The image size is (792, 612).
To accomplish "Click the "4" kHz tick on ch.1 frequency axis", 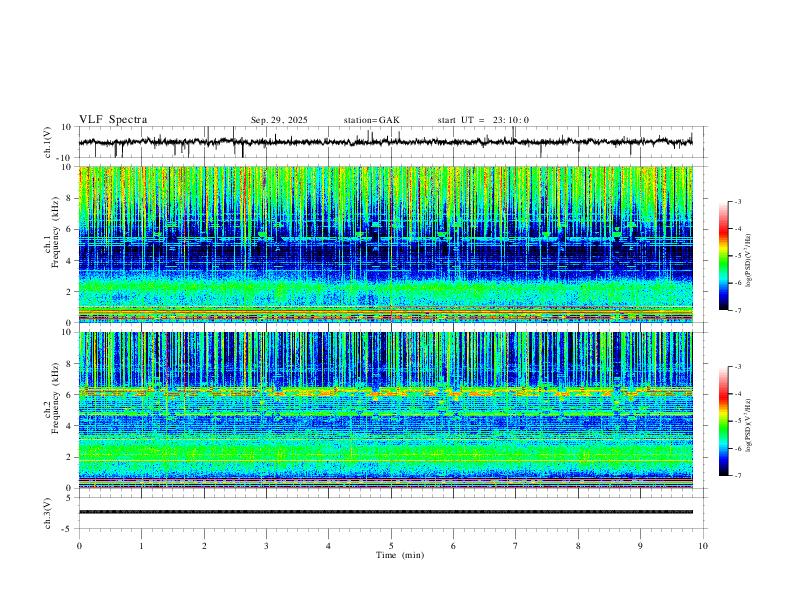I will 69,261.
